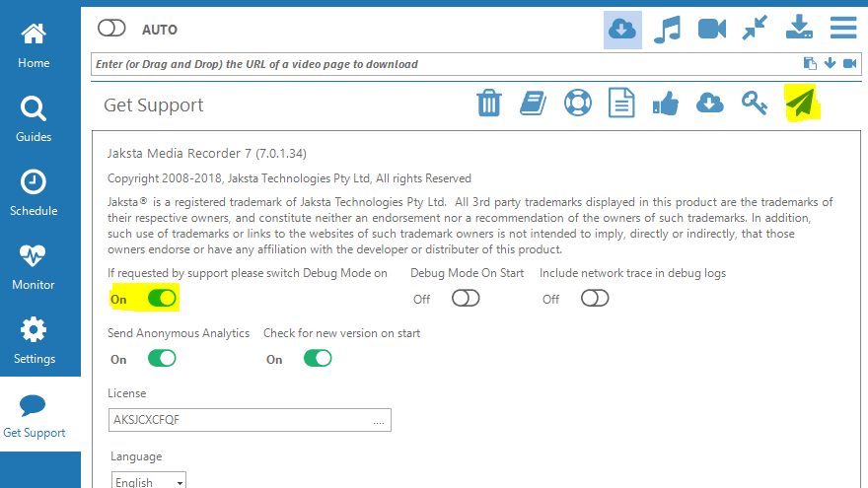Open the Home section in sidebar
The image size is (868, 488).
pos(34,46)
